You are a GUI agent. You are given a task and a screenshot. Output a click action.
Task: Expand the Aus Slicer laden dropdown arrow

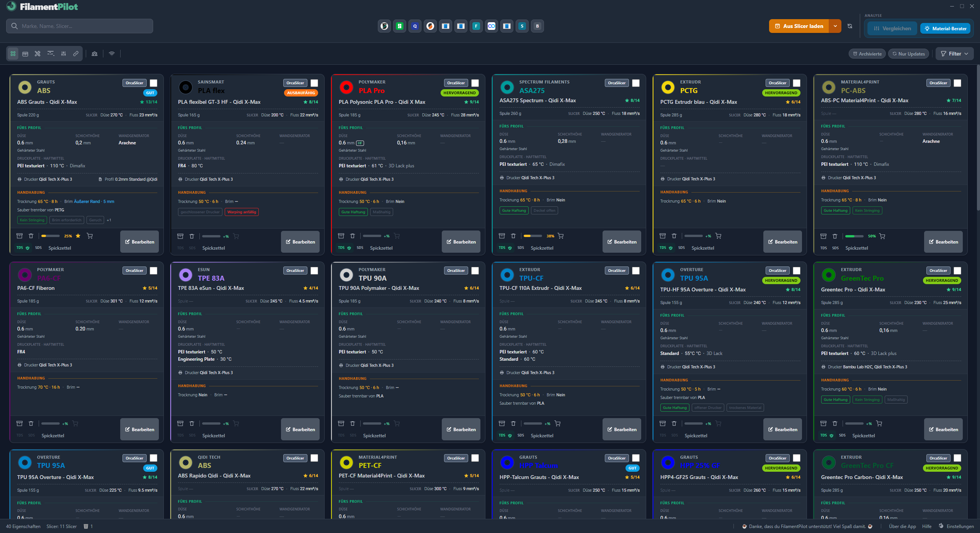click(835, 26)
